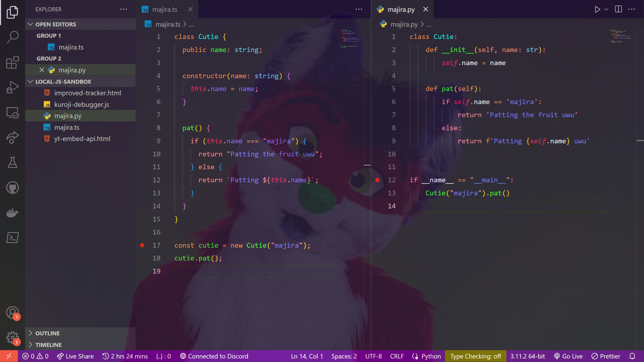Open the Extensions view
The height and width of the screenshot is (362, 644).
point(12,62)
